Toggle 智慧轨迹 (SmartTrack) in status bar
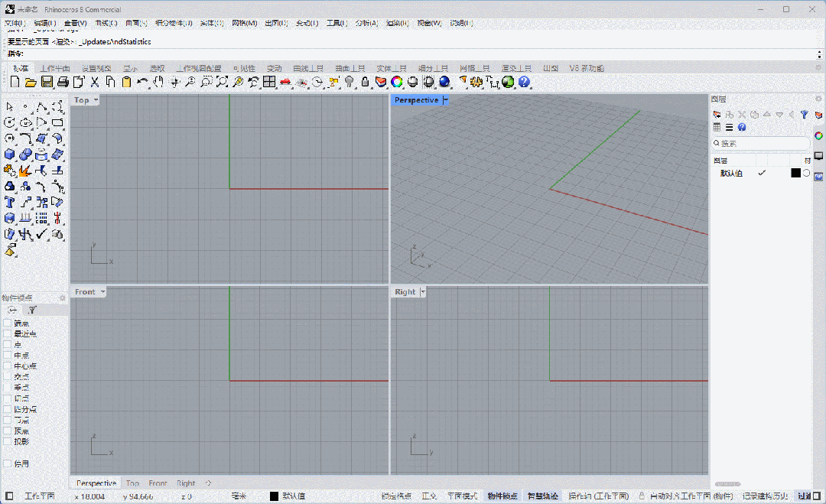 [x=542, y=496]
